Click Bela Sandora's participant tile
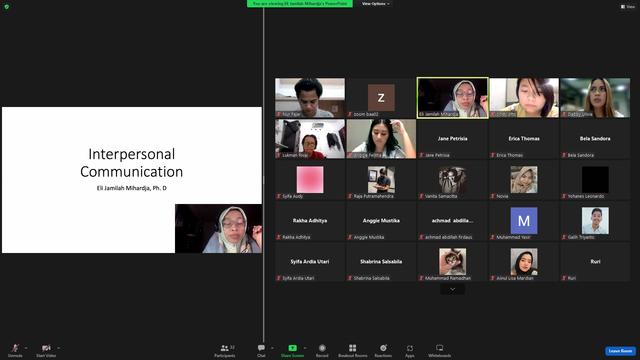This screenshot has width=640, height=360. [x=595, y=138]
